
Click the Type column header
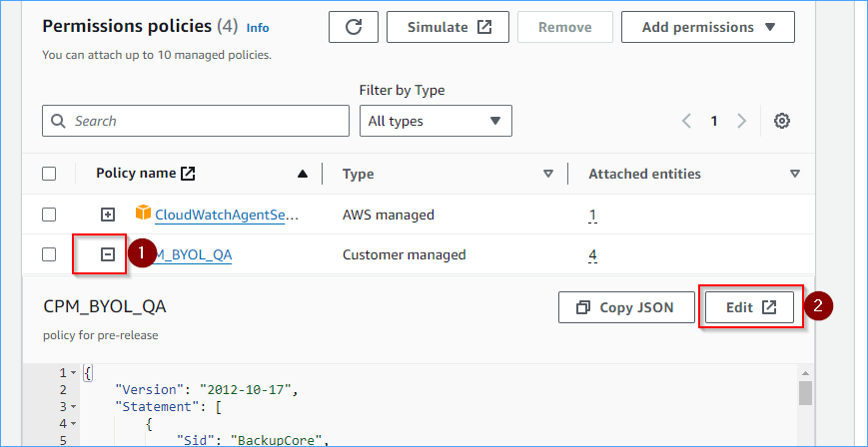pyautogui.click(x=358, y=174)
